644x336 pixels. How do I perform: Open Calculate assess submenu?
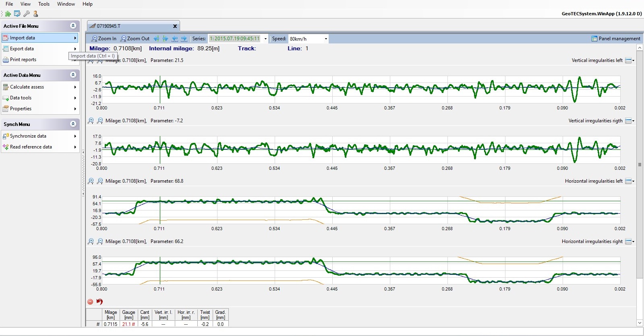pyautogui.click(x=40, y=87)
